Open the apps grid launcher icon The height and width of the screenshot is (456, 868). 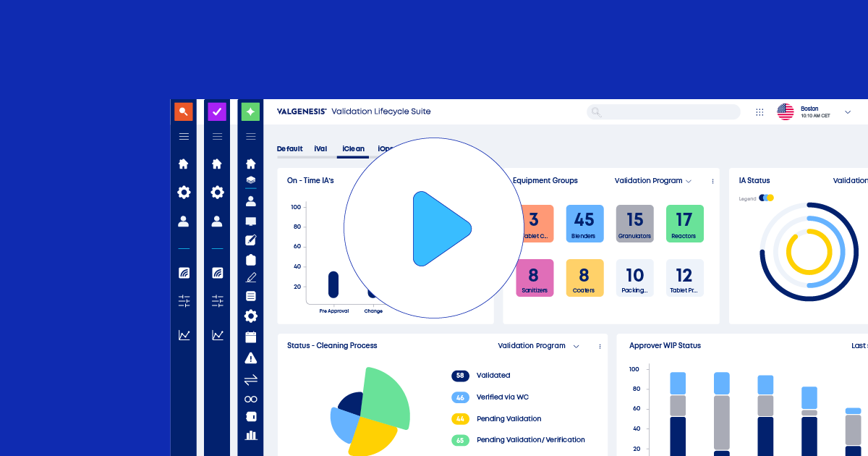(759, 112)
